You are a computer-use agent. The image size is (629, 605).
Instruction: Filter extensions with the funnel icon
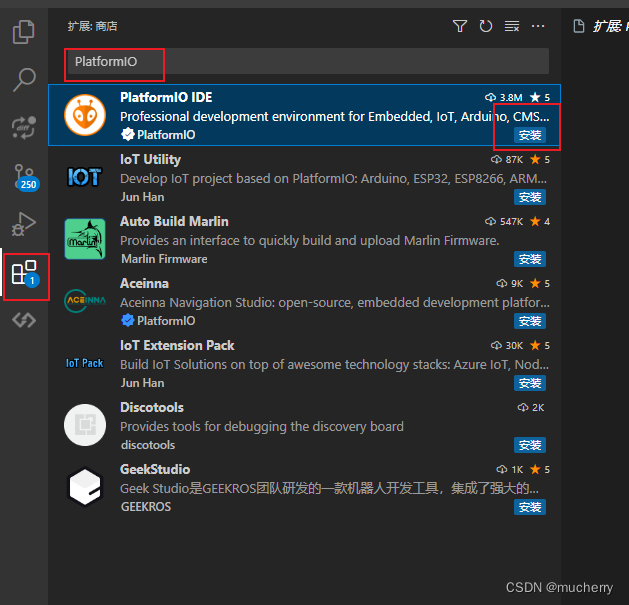tap(460, 26)
